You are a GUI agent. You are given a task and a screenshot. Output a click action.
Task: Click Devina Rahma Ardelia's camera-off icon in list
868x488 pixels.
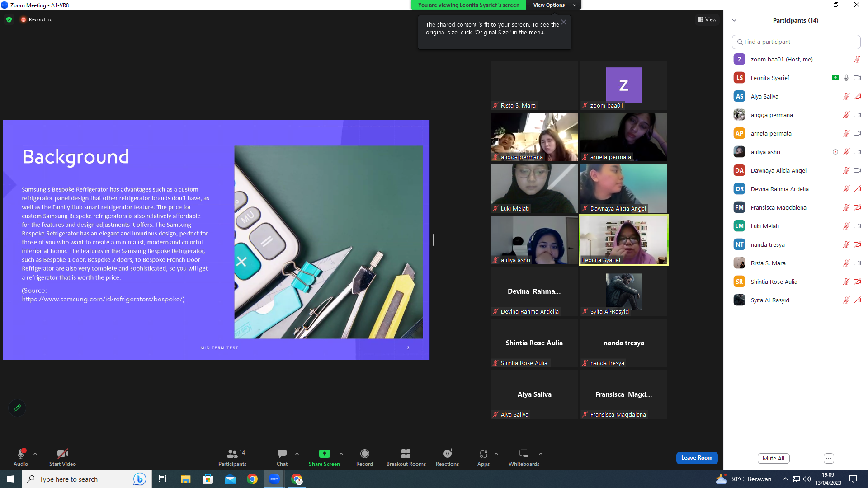[857, 189]
